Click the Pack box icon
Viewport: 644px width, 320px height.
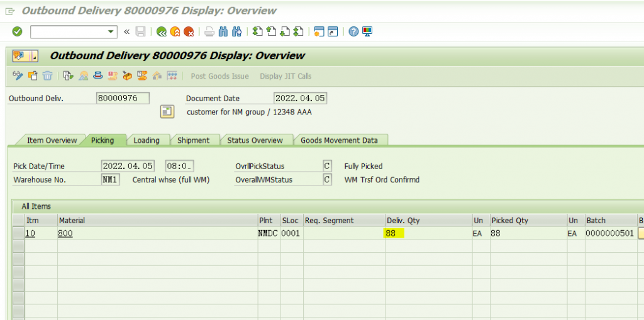127,76
